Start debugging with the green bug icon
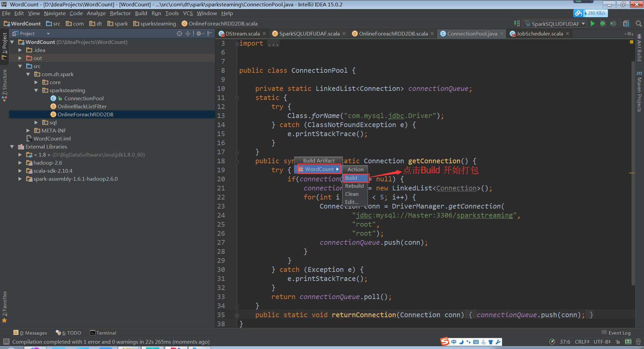644x349 pixels. tap(603, 23)
